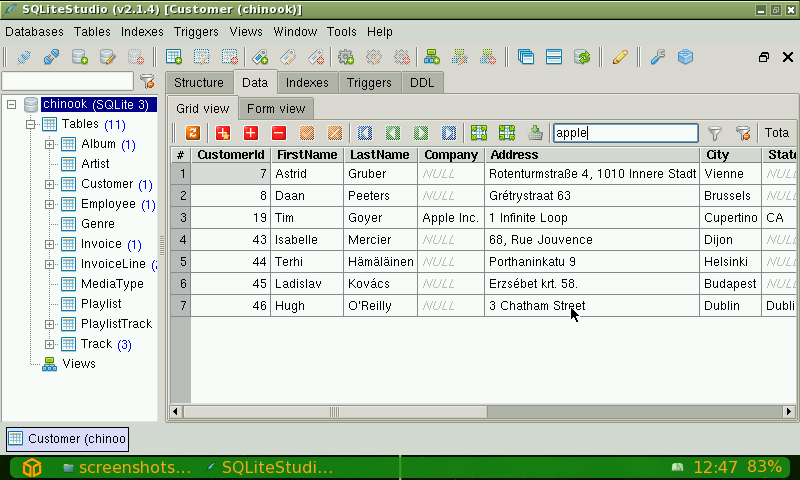Click left scroll arrow of grid
Screen dimensions: 800x480
point(176,411)
